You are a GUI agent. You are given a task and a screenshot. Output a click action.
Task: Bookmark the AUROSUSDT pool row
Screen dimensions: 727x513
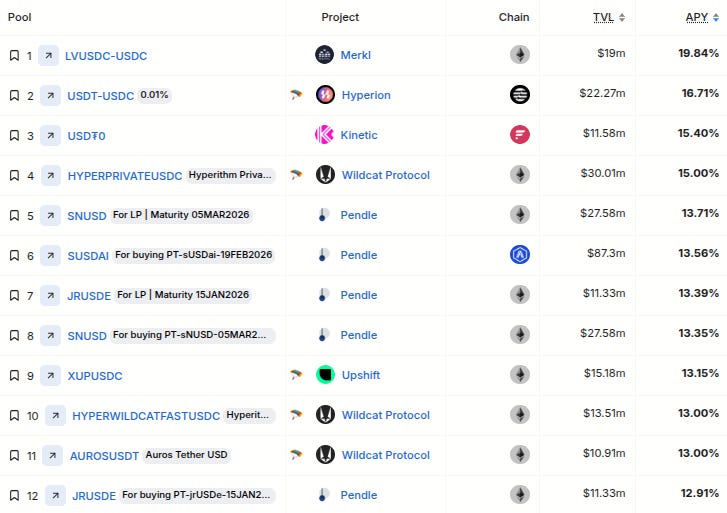pyautogui.click(x=14, y=455)
